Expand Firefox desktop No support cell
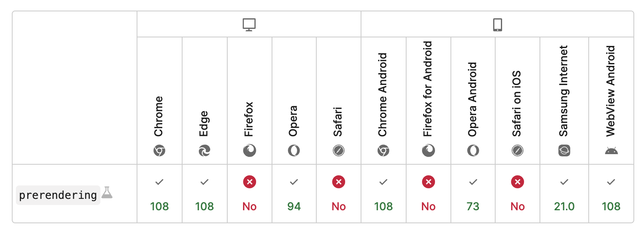The image size is (644, 231). click(x=249, y=194)
